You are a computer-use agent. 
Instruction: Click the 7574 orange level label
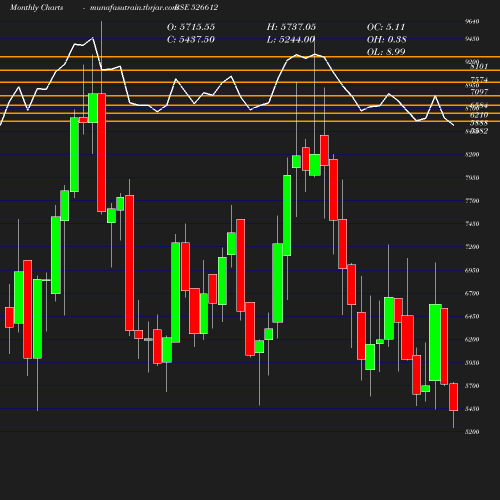click(x=479, y=80)
